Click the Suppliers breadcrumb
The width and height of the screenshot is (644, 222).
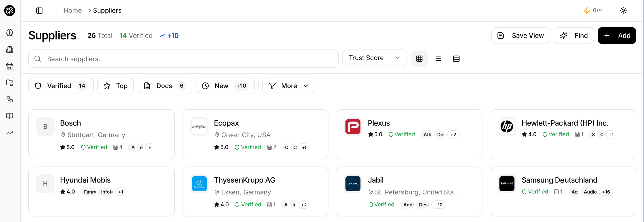point(107,10)
